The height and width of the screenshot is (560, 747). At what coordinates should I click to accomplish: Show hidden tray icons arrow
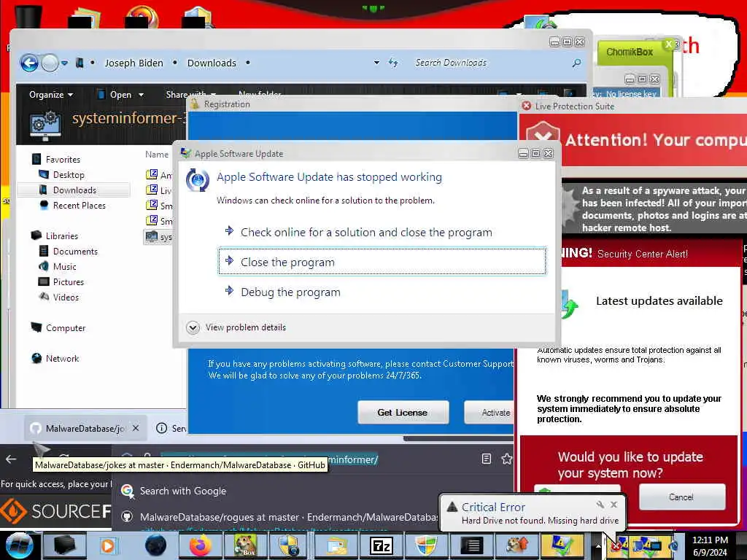[x=598, y=545]
